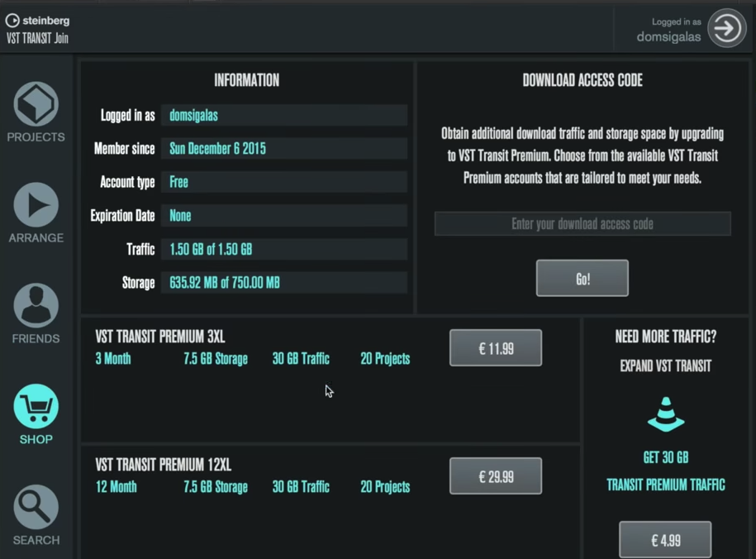This screenshot has width=756, height=559.
Task: Click GET 30 GB text
Action: [666, 457]
